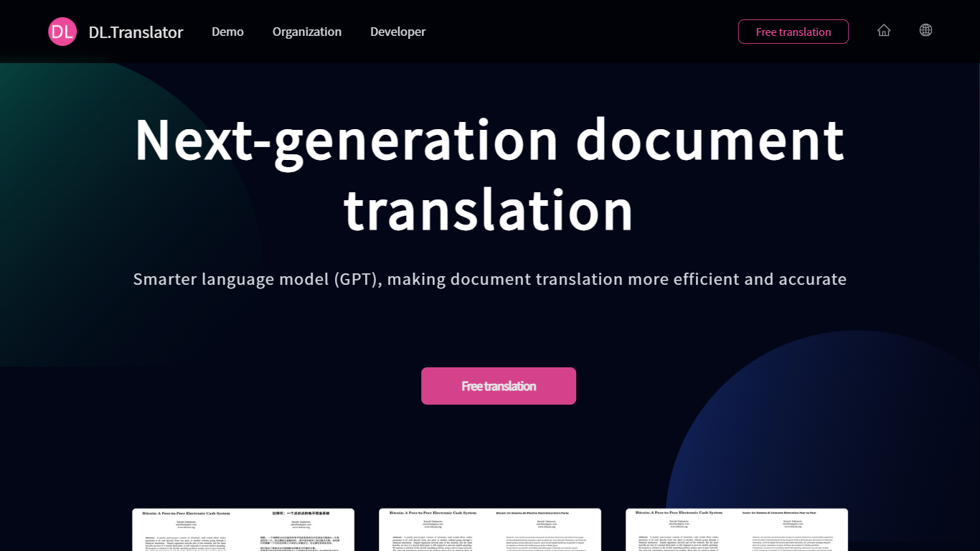Click the pink DL logo icon
This screenshot has width=980, height=551.
[62, 32]
